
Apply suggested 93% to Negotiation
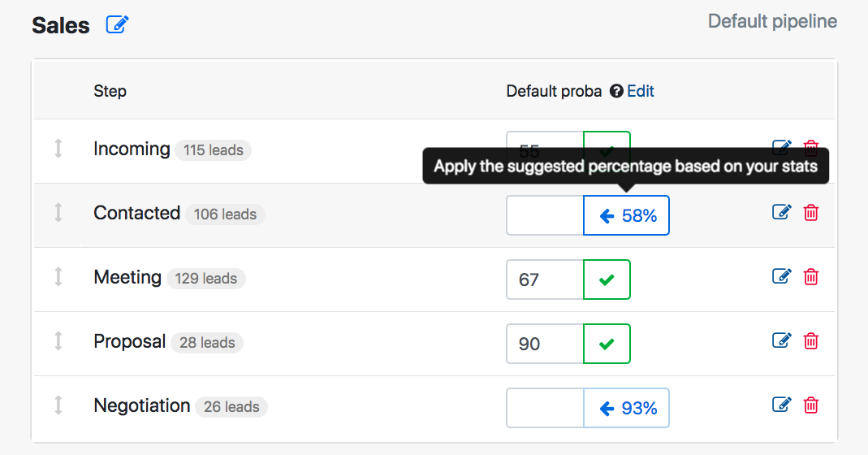tap(627, 408)
